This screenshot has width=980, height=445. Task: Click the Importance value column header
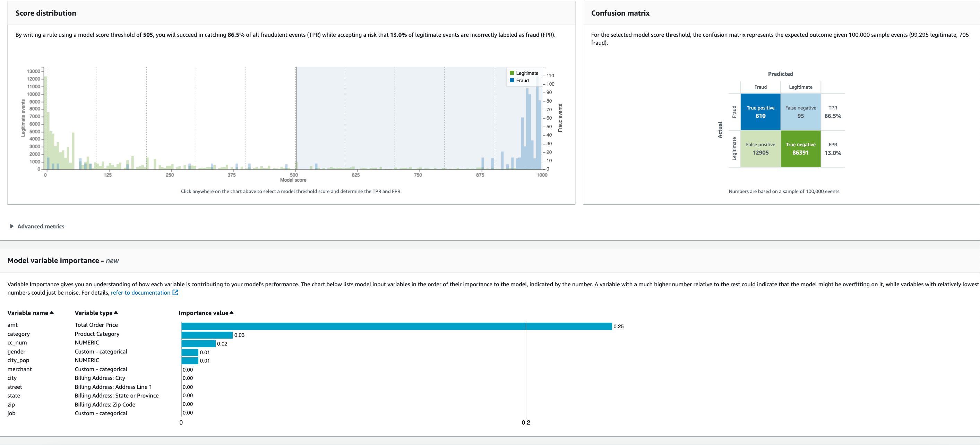click(x=203, y=313)
